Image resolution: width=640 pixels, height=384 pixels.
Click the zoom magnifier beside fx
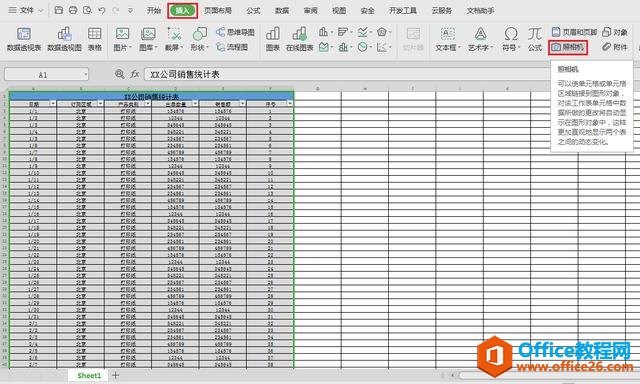click(119, 74)
